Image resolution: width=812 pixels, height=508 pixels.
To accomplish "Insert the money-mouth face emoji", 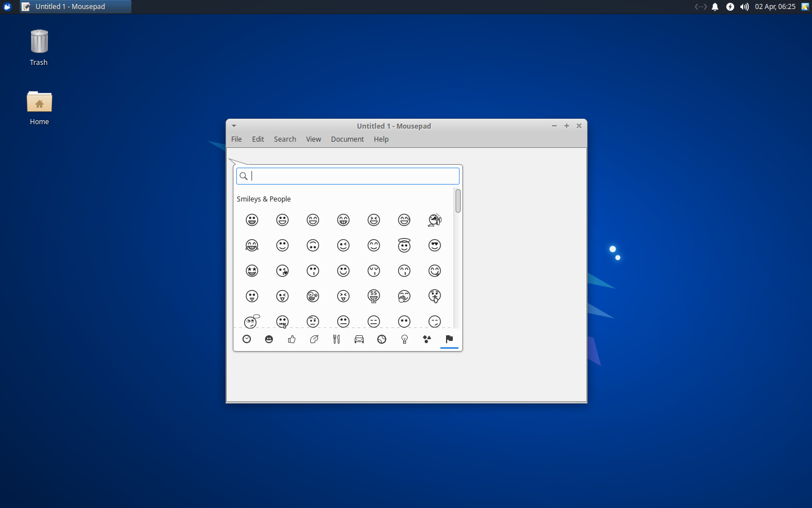I will [x=374, y=296].
